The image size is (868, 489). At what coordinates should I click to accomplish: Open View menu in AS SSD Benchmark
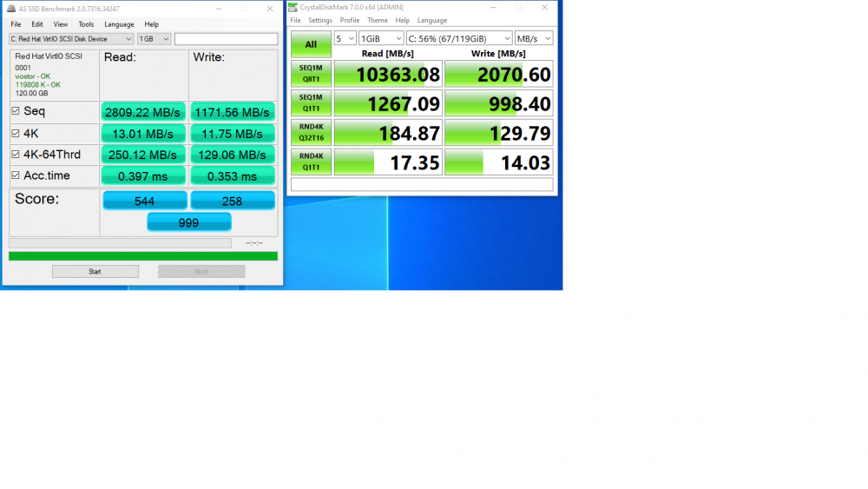tap(61, 24)
